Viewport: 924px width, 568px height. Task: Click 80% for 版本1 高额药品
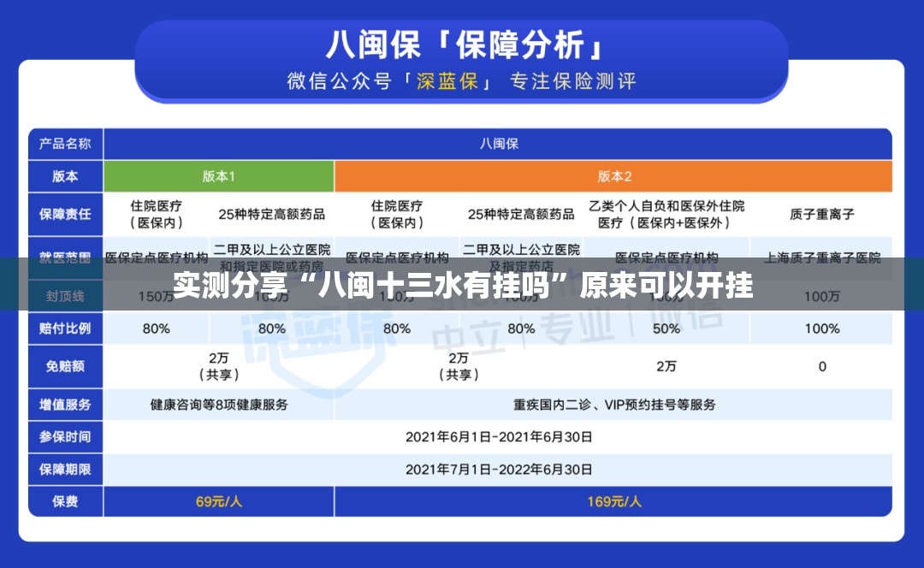(x=272, y=328)
